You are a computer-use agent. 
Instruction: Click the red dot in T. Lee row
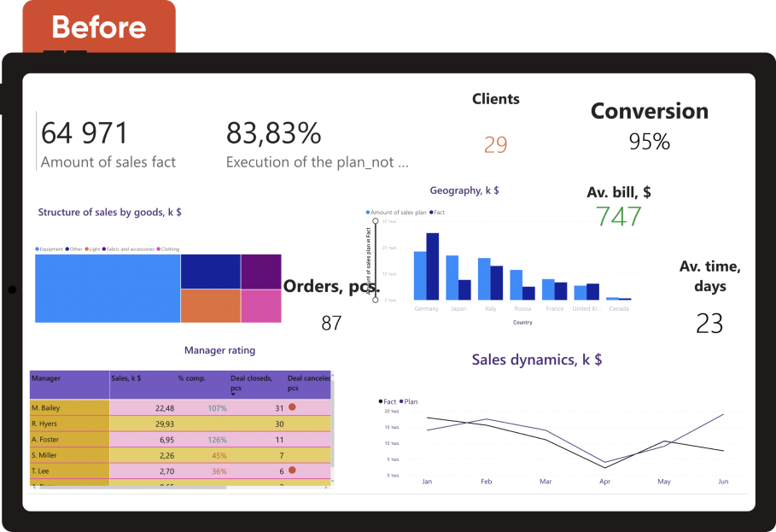tap(292, 471)
